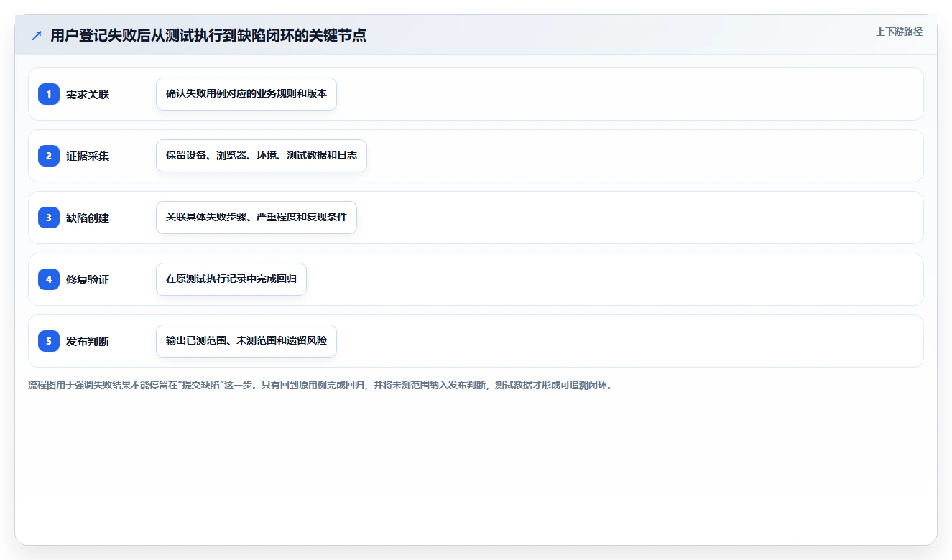Screen dimensions: 952x560
Task: Open the 确认失败用例对应的业务规则和版本 card
Action: click(x=246, y=94)
